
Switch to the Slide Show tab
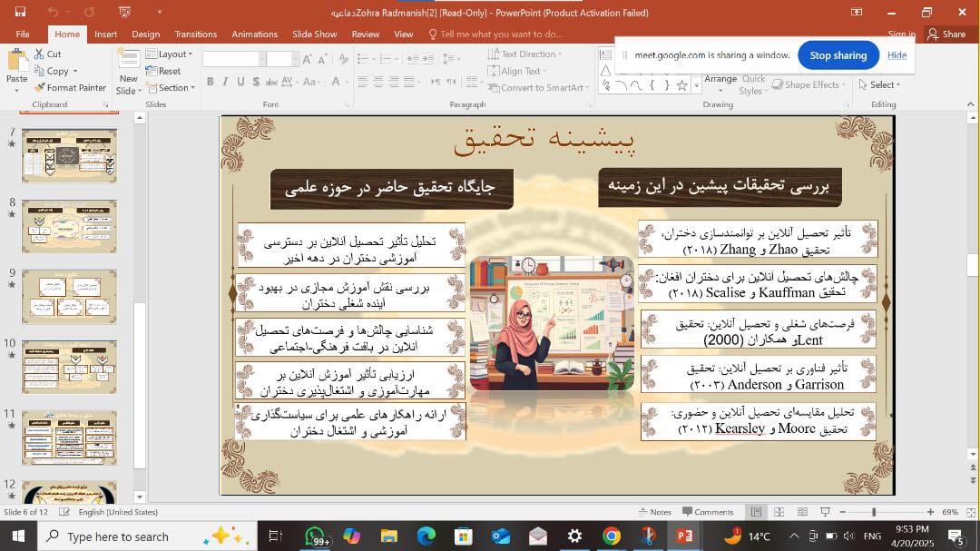click(x=314, y=34)
